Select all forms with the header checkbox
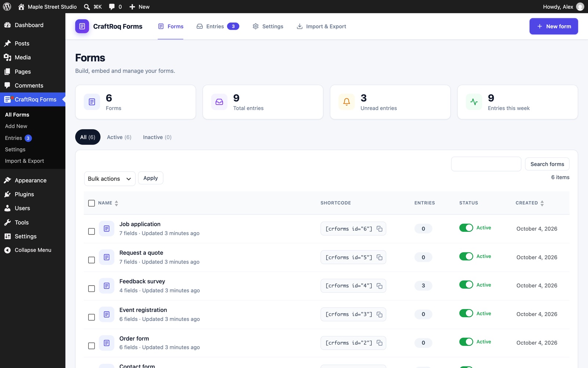588x368 pixels. click(x=92, y=203)
